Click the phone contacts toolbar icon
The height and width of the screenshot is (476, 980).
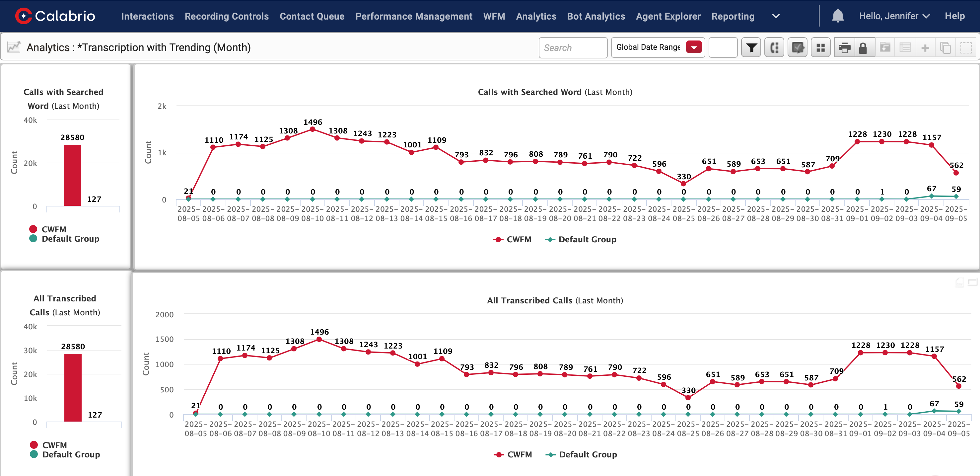point(774,47)
